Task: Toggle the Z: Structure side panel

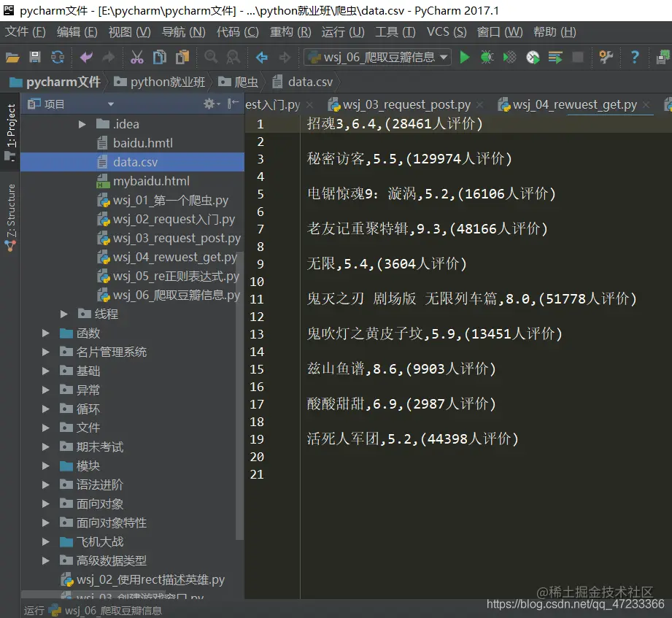Action: (x=11, y=217)
